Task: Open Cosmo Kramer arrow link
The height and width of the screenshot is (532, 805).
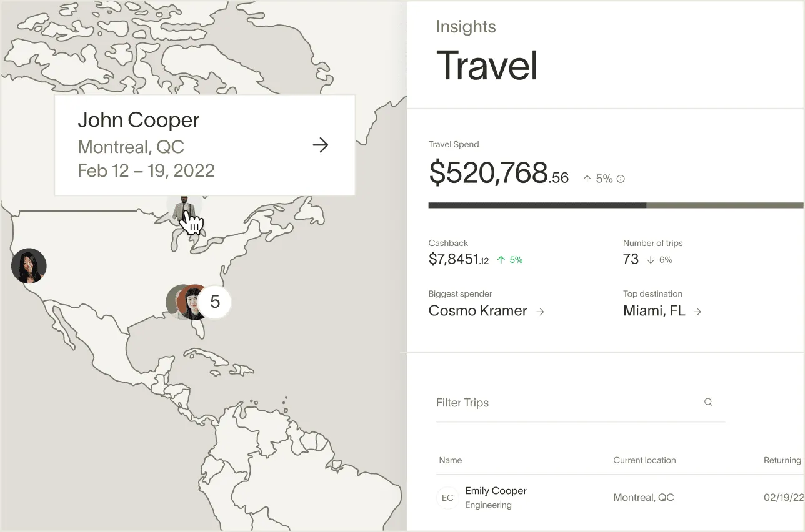Action: click(x=540, y=311)
